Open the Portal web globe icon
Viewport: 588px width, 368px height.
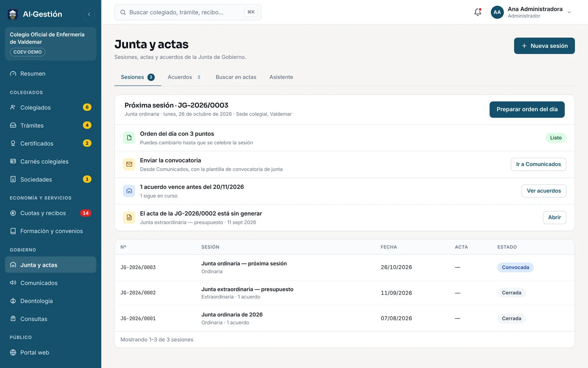13,353
